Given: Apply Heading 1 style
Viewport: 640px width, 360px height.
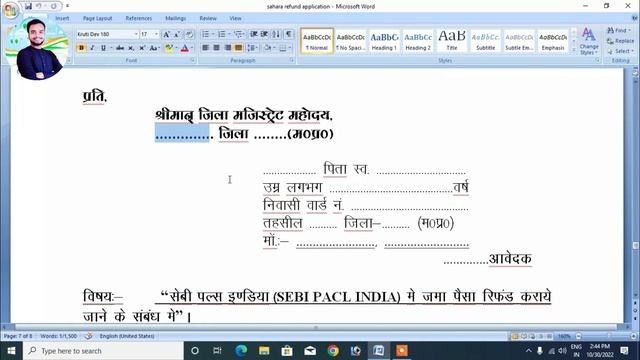Looking at the screenshot, I should click(384, 41).
